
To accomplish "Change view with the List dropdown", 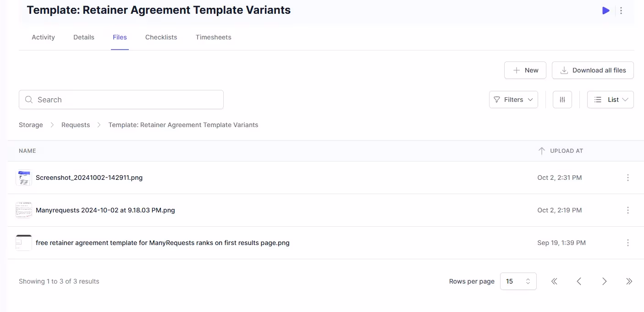I will [611, 100].
